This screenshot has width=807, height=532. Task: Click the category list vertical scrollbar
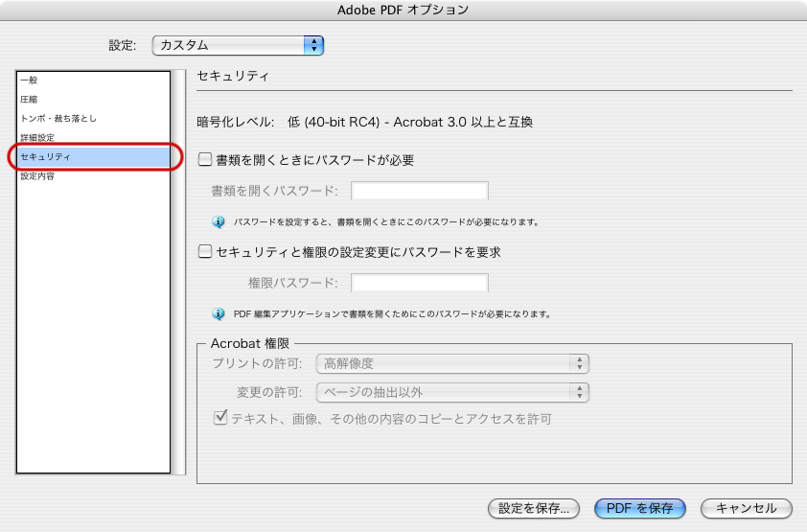click(178, 272)
